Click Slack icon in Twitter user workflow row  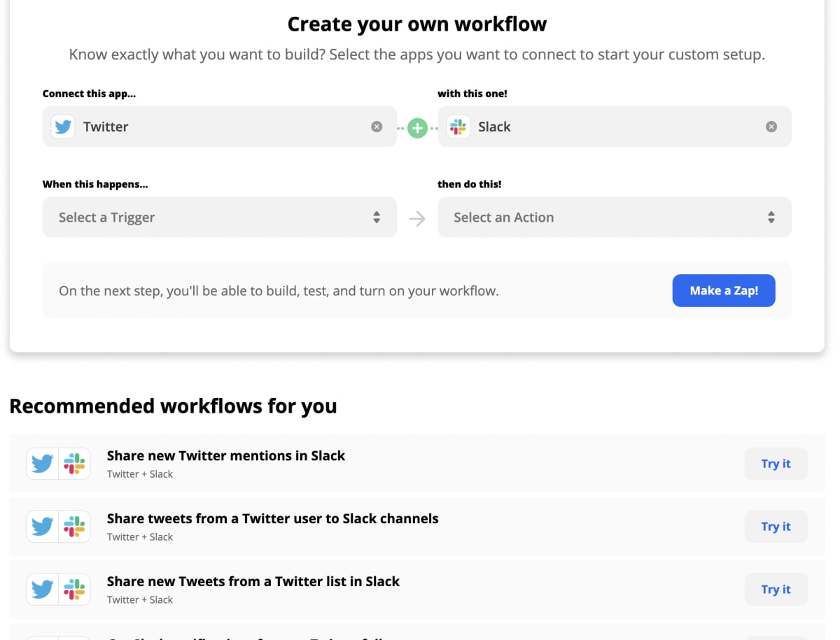click(x=74, y=527)
